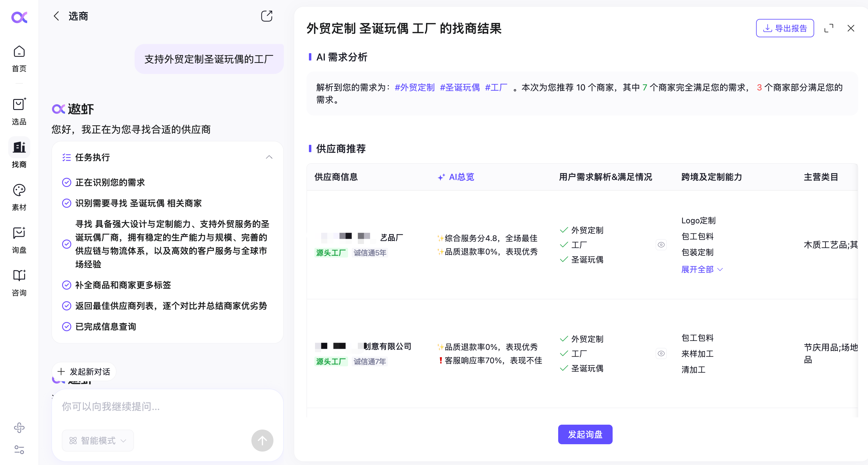Viewport: 868px width, 465px height.
Task: Click the back arrow next to 选商
Action: click(56, 16)
